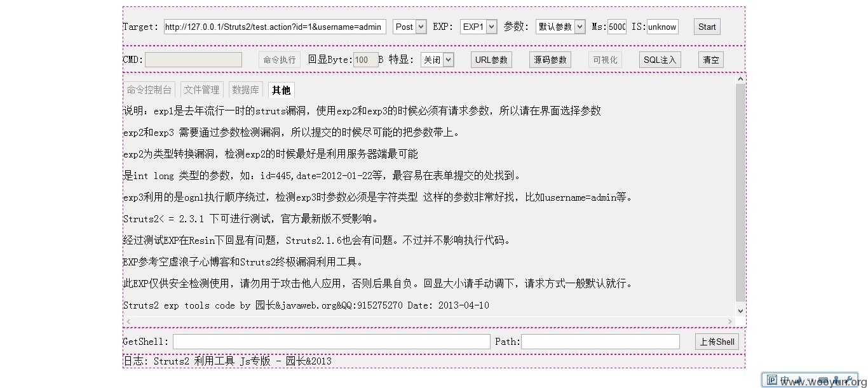Click the line starting 是int long 类型的参数
868x388 pixels.
pos(322,176)
